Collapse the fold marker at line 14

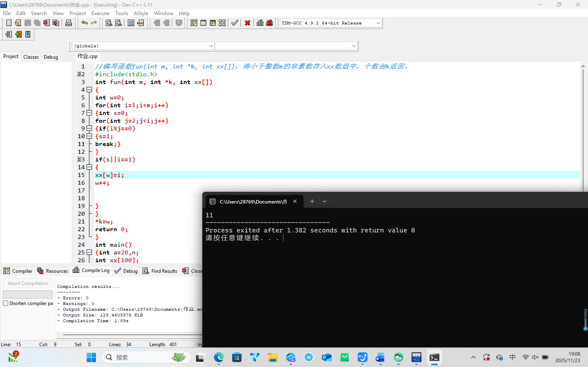point(89,167)
